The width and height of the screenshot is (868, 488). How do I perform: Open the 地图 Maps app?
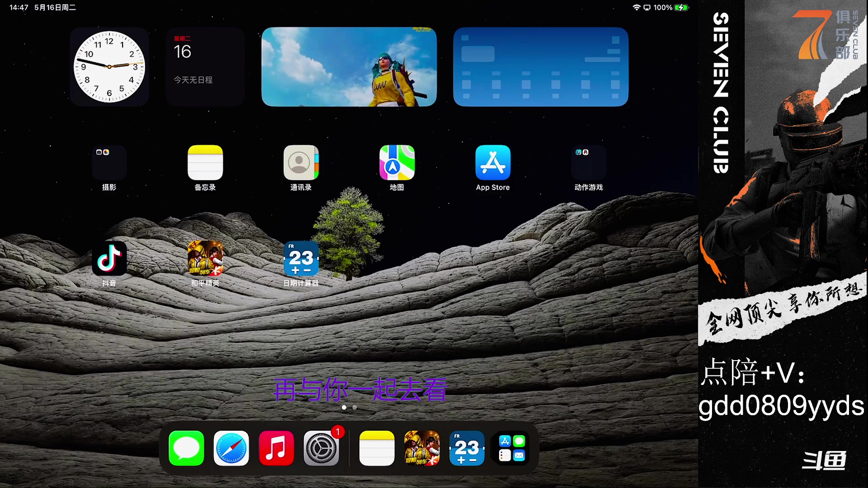click(397, 163)
